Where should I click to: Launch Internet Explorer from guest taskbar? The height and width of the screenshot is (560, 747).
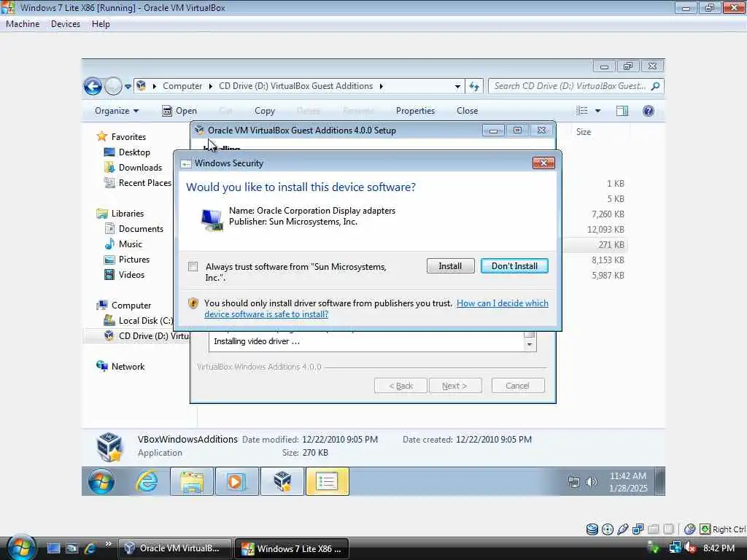click(x=147, y=481)
